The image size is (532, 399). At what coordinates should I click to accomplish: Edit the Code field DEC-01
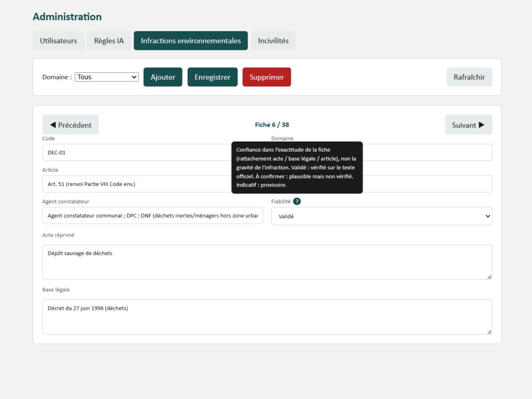(x=153, y=153)
